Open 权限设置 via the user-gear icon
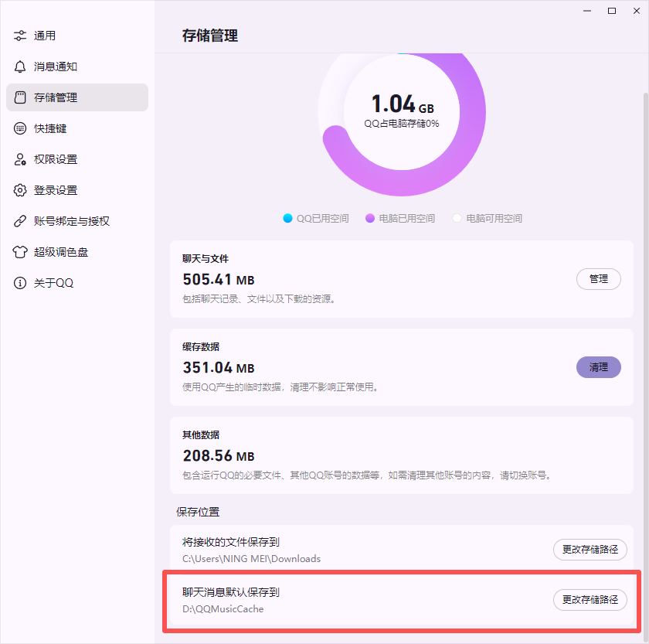 point(20,159)
